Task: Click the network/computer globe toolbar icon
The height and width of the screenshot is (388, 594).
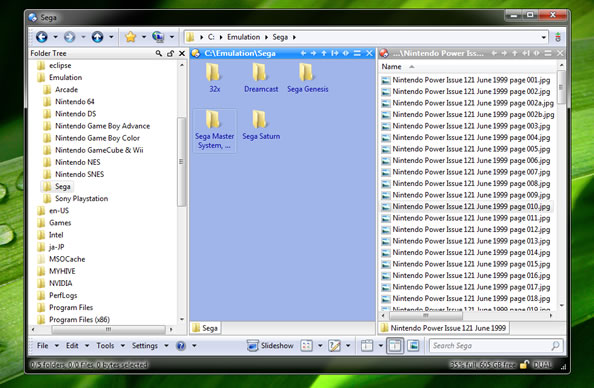Action: pos(158,37)
